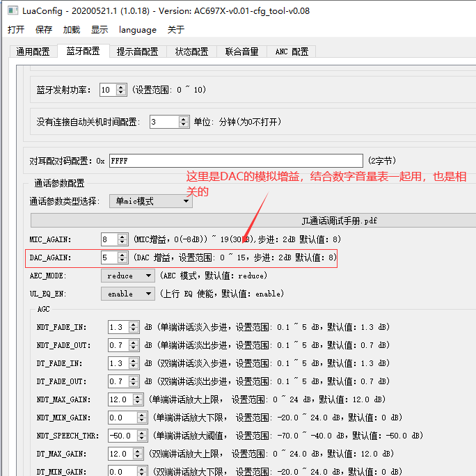
Task: Increase DT_FADE_OUT with the up arrow
Action: pos(134,379)
